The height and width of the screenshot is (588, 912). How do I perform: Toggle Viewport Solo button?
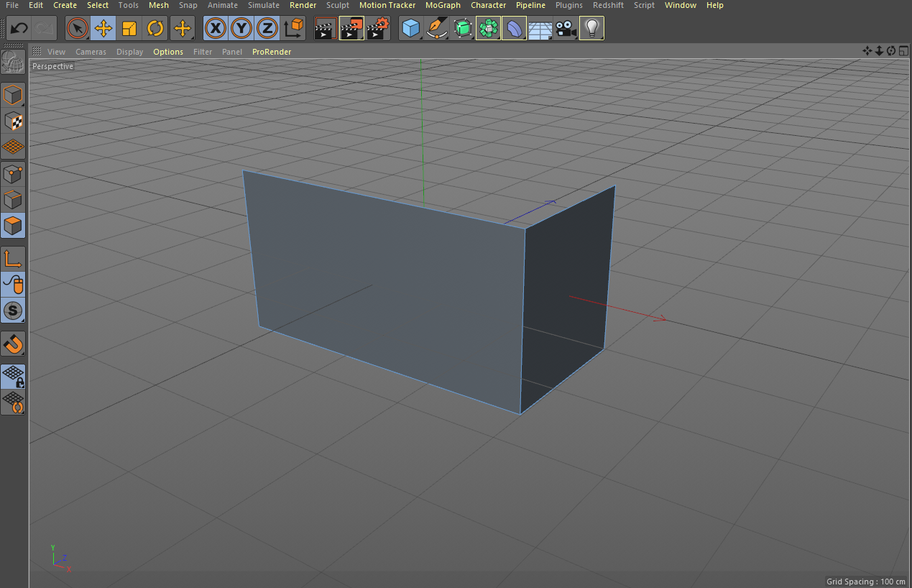pos(14,311)
